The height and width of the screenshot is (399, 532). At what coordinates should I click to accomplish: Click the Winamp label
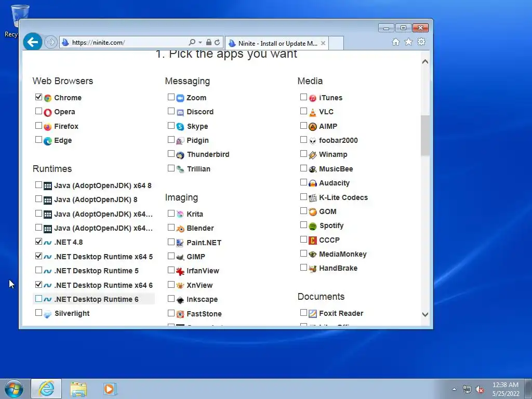point(333,155)
